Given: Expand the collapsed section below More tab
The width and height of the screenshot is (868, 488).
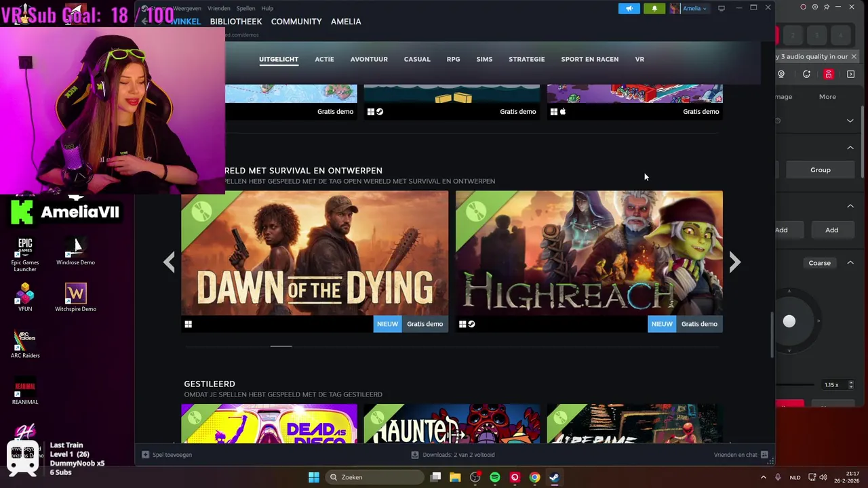Looking at the screenshot, I should point(850,121).
